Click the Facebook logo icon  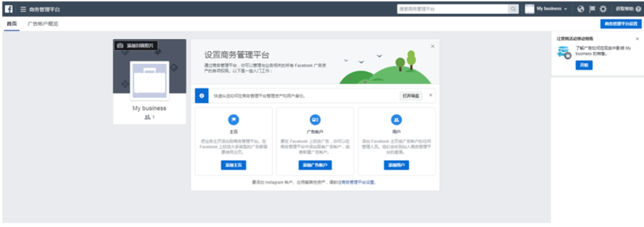pyautogui.click(x=9, y=9)
